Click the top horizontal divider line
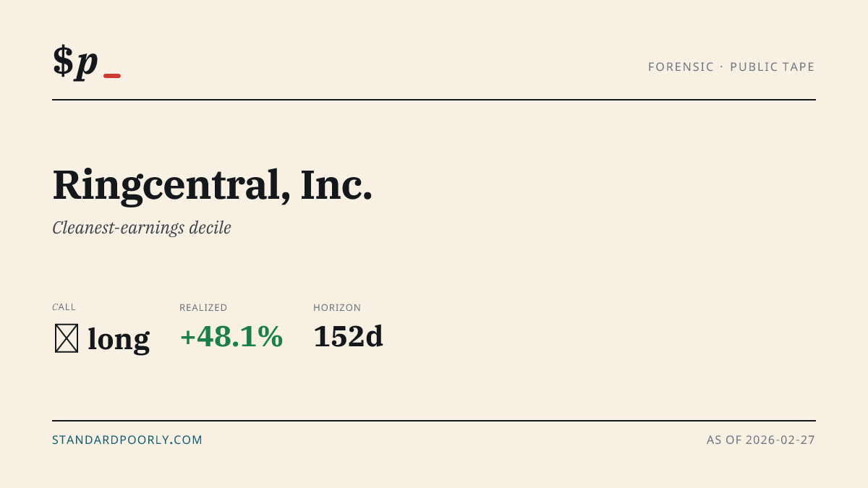This screenshot has height=488, width=868. click(434, 100)
